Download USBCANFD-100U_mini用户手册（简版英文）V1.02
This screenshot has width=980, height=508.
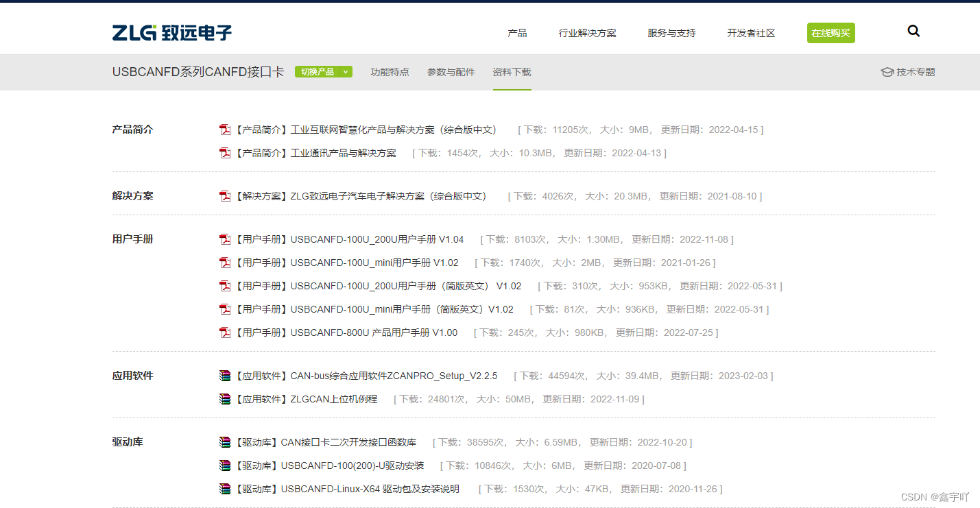click(x=374, y=309)
